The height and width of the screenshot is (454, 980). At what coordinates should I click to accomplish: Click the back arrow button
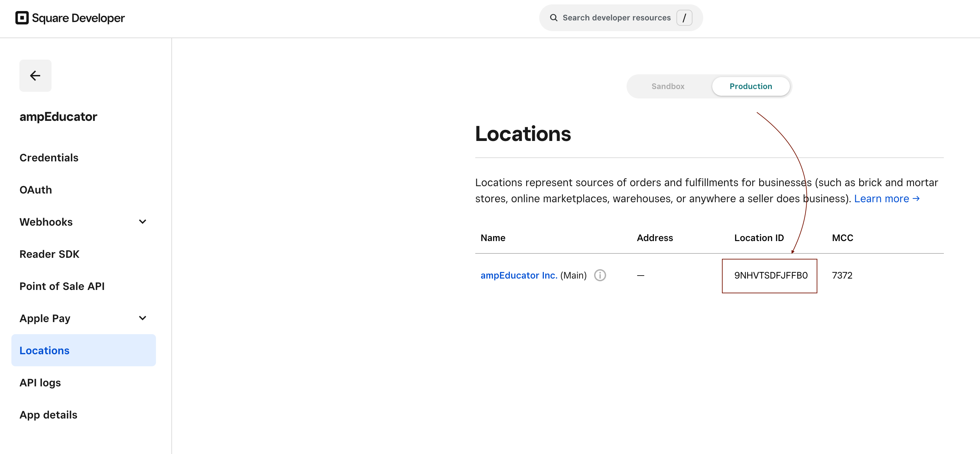pyautogui.click(x=35, y=75)
